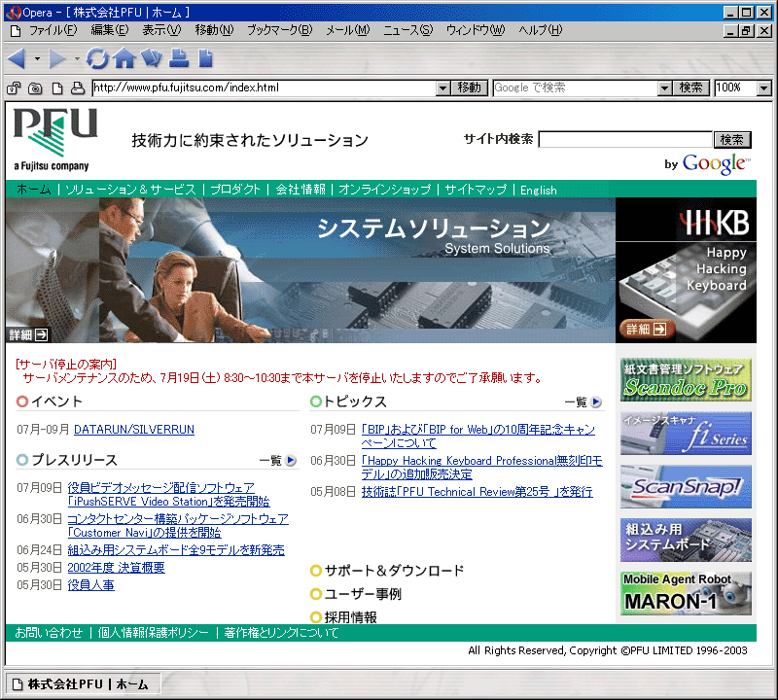The height and width of the screenshot is (700, 778).
Task: Open the 表示 menu
Action: 161,30
